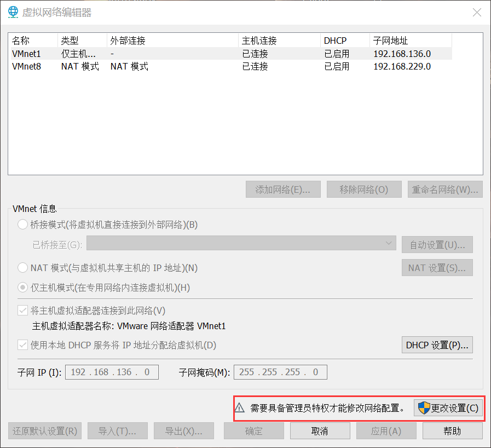Select NAT 模式 radio button
Screen dimensions: 491x448
[22, 268]
